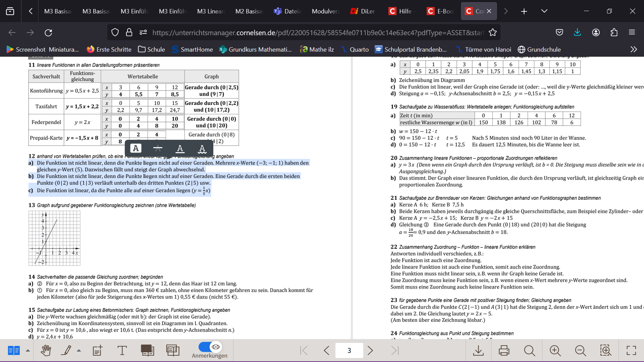The width and height of the screenshot is (644, 362).
Task: Click the page number field showing 3
Action: tap(349, 351)
